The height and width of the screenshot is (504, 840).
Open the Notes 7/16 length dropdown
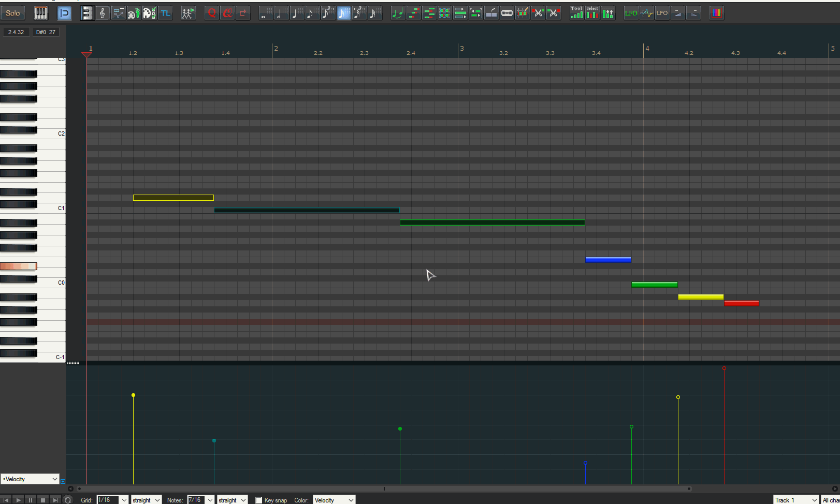pos(200,500)
